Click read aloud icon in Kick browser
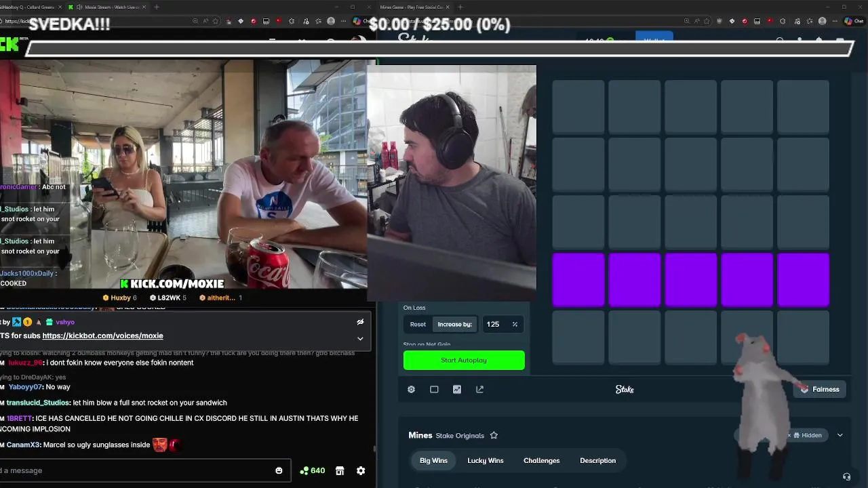 (x=205, y=21)
